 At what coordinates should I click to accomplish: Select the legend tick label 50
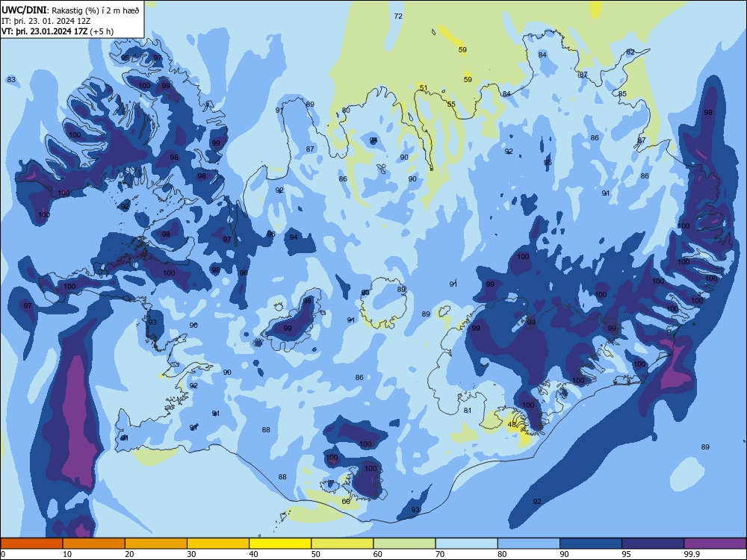point(315,554)
